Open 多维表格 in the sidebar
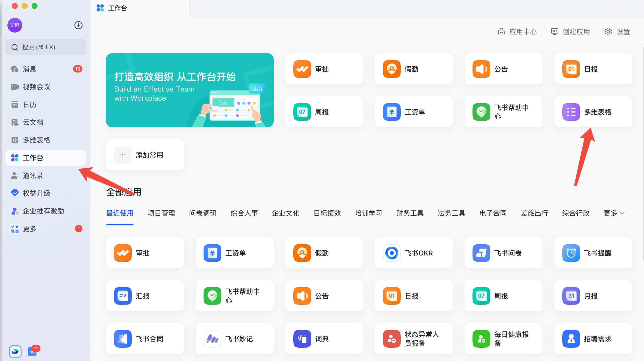The width and height of the screenshot is (644, 361). (46, 140)
